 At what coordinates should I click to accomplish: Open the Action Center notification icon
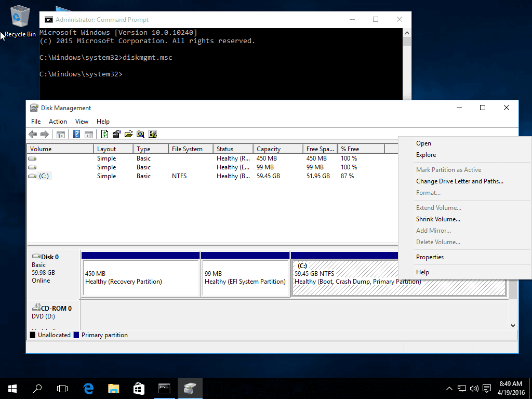click(487, 389)
